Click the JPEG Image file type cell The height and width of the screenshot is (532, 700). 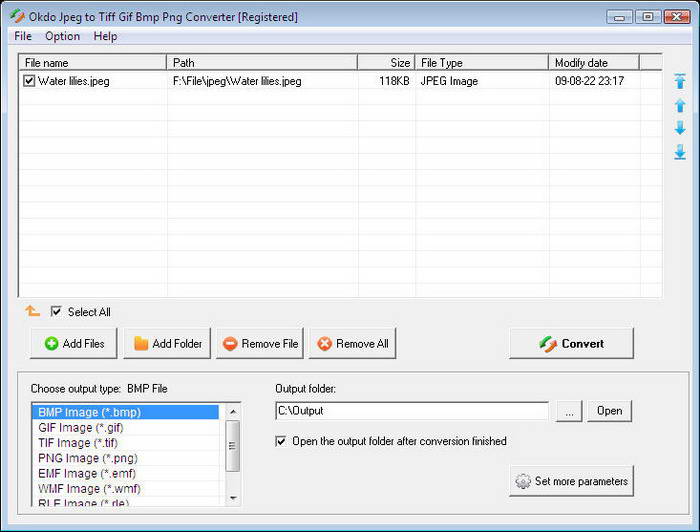[x=449, y=81]
